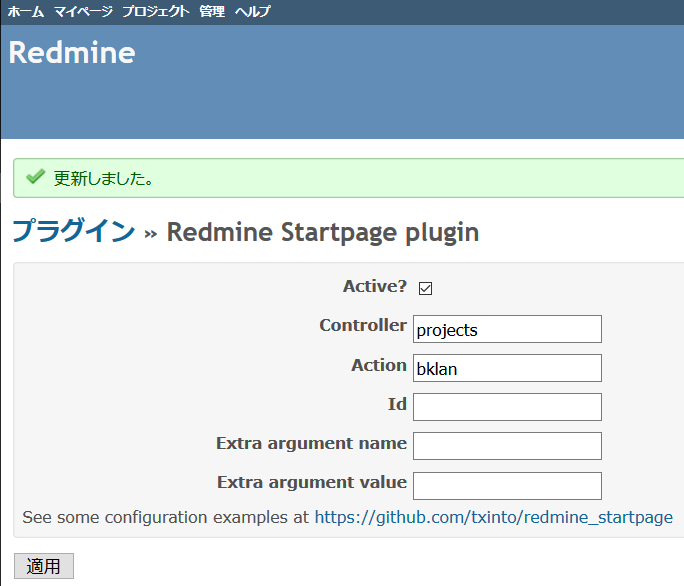Open the ホーム menu item

point(26,12)
